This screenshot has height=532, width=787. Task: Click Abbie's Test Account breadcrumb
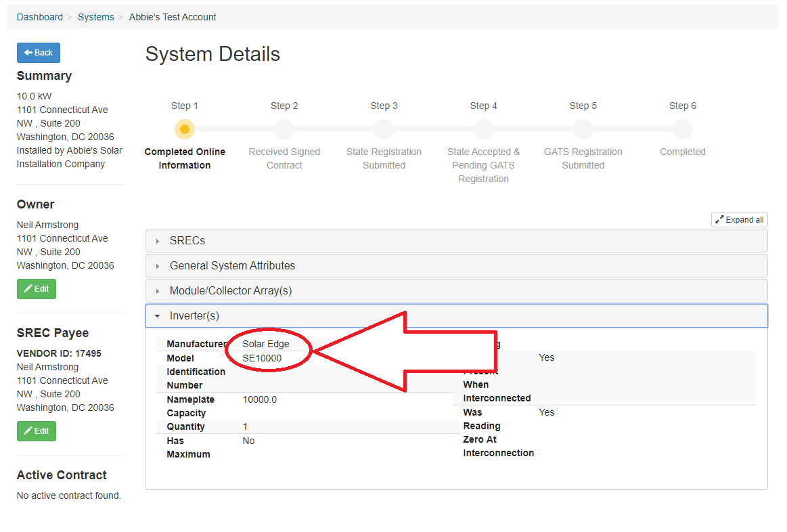pos(173,17)
